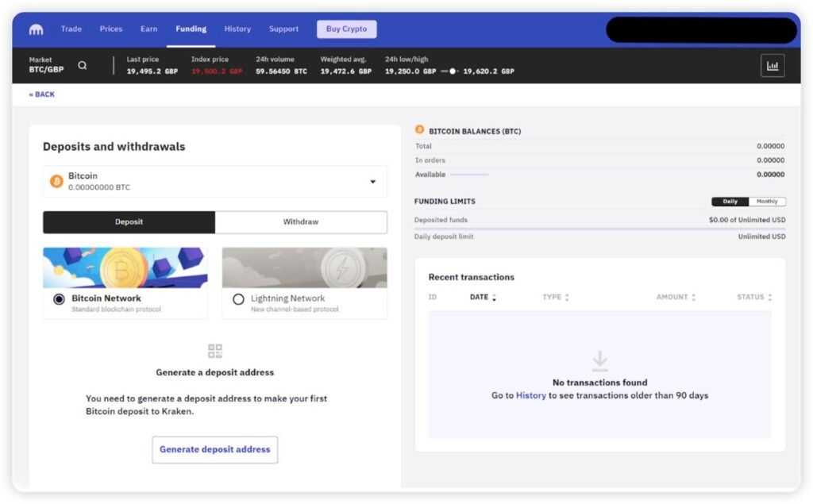This screenshot has width=813, height=504.
Task: Open the History menu
Action: (237, 29)
